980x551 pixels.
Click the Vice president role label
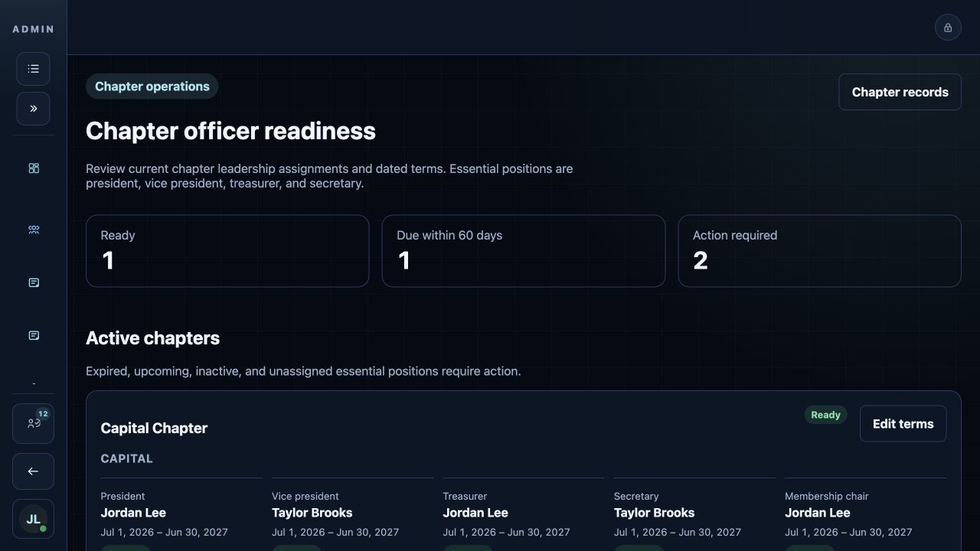tap(305, 496)
